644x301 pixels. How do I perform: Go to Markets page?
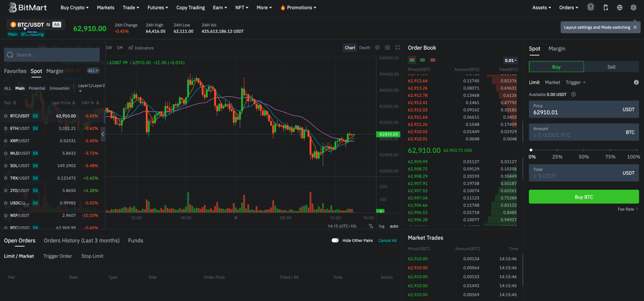click(x=105, y=7)
